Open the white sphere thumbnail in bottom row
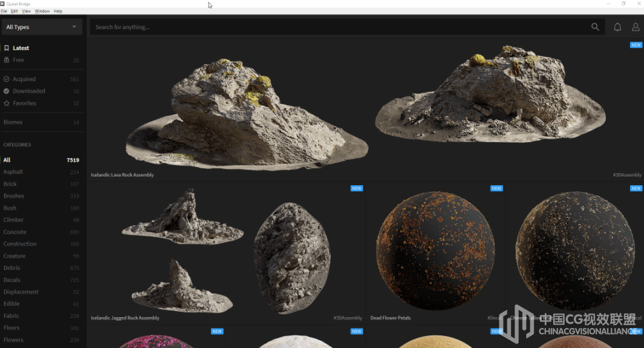644x348 pixels. point(296,341)
